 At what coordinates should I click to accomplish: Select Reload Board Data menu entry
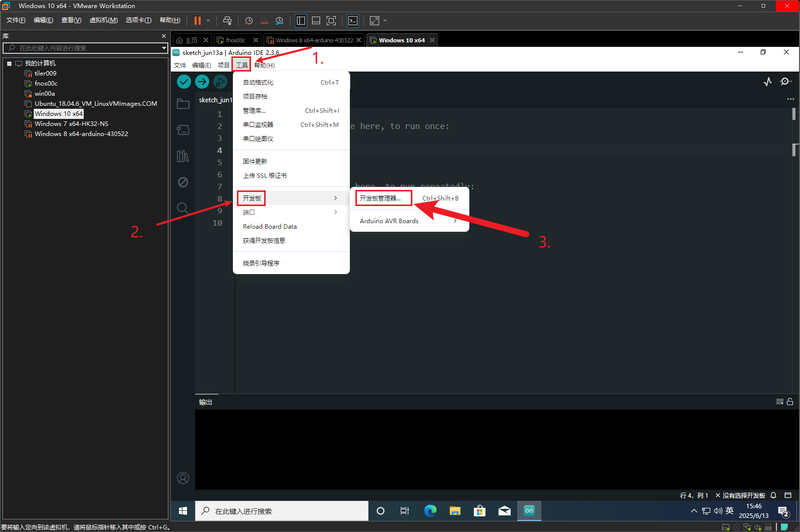coord(291,226)
